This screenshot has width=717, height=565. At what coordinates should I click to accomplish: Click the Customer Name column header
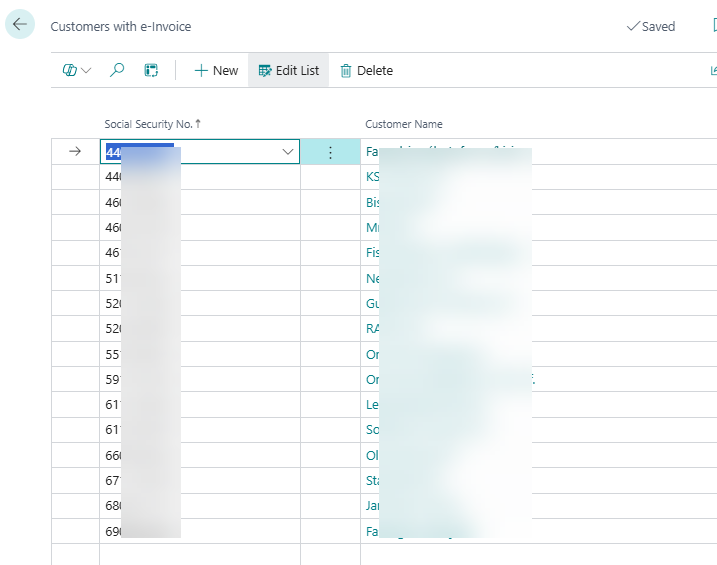(x=404, y=124)
